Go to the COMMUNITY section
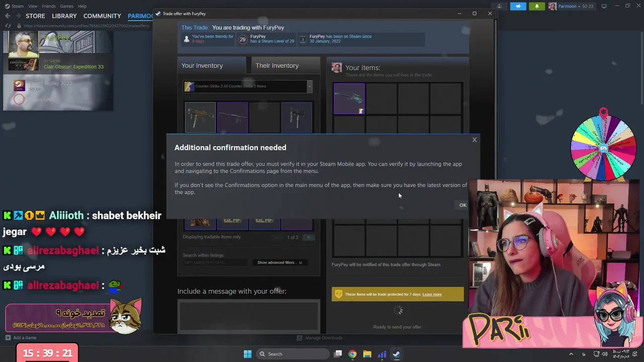 click(102, 16)
